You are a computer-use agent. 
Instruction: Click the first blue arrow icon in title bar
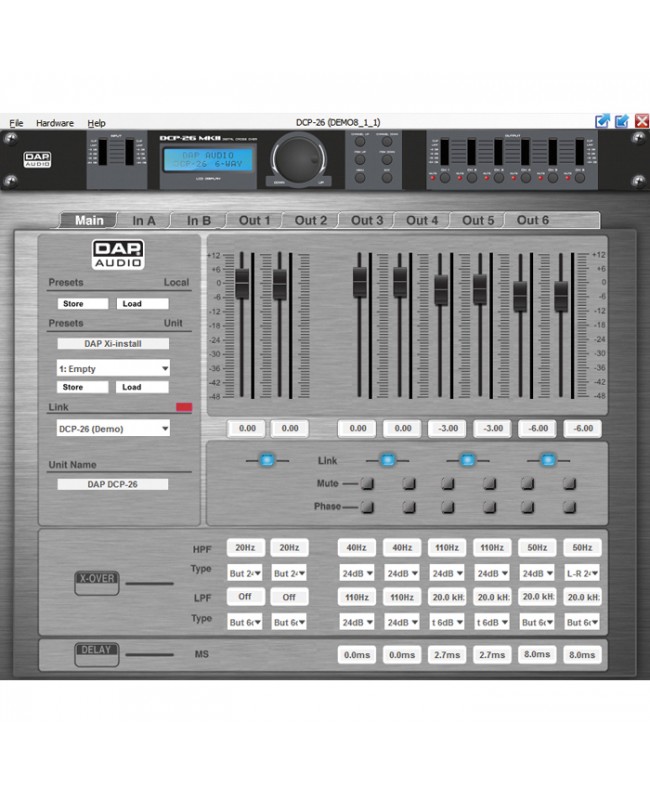[602, 121]
